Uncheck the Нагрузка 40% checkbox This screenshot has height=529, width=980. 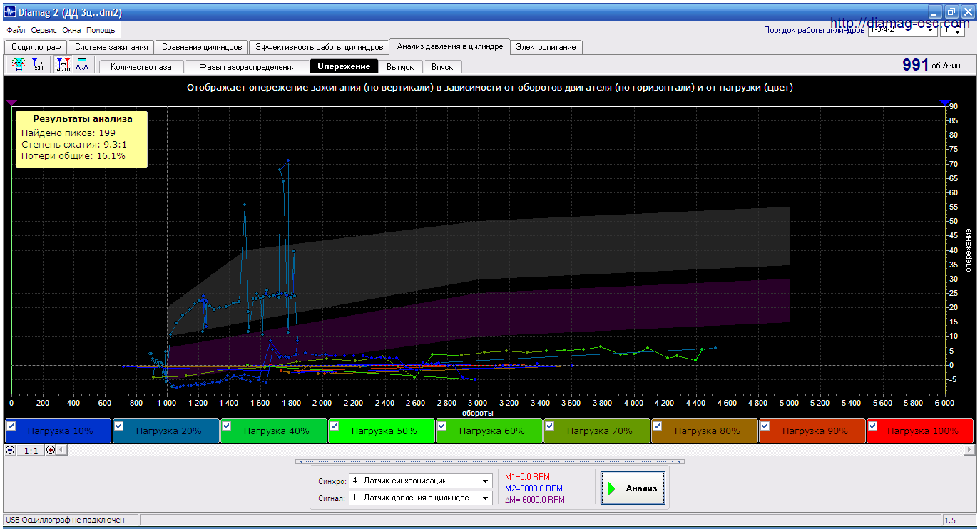[x=226, y=426]
